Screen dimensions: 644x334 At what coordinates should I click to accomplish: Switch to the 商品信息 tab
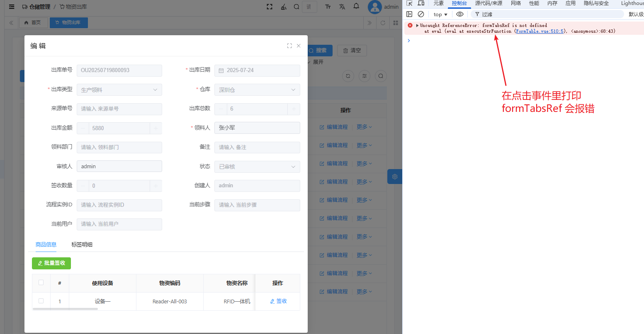(x=46, y=244)
